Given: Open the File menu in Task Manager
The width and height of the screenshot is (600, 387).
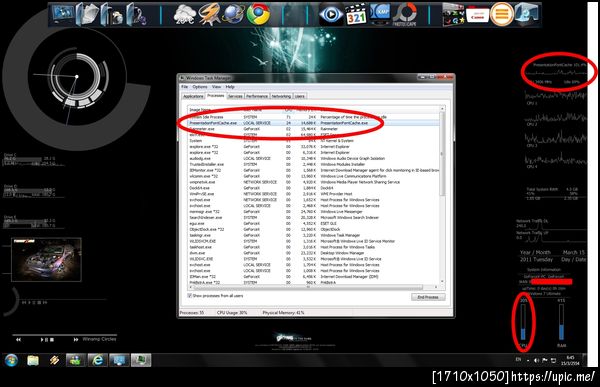Looking at the screenshot, I should [184, 87].
